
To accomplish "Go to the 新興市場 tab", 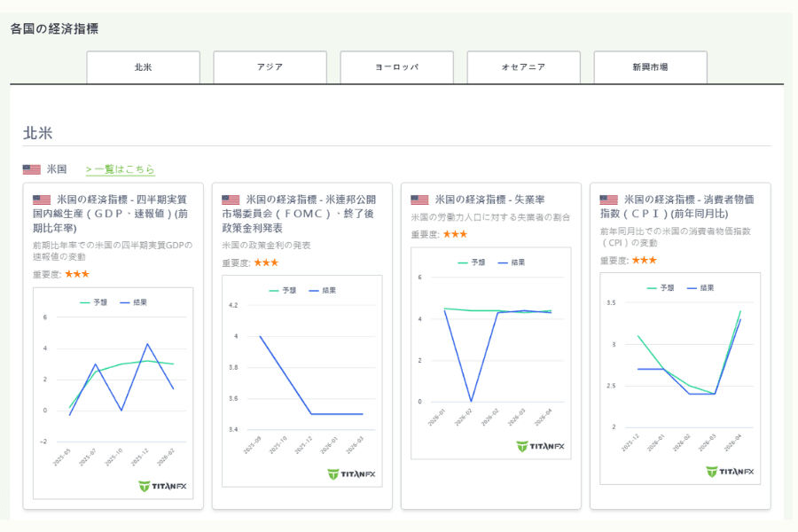I will (650, 67).
